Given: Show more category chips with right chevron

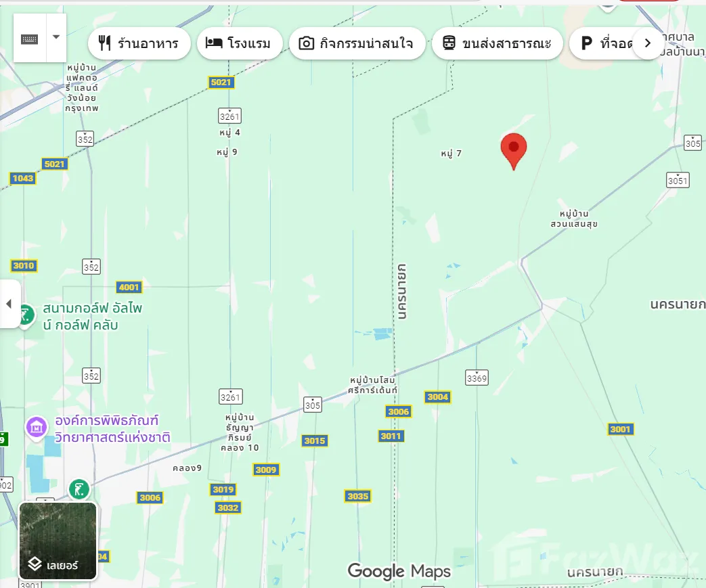Looking at the screenshot, I should (x=648, y=43).
